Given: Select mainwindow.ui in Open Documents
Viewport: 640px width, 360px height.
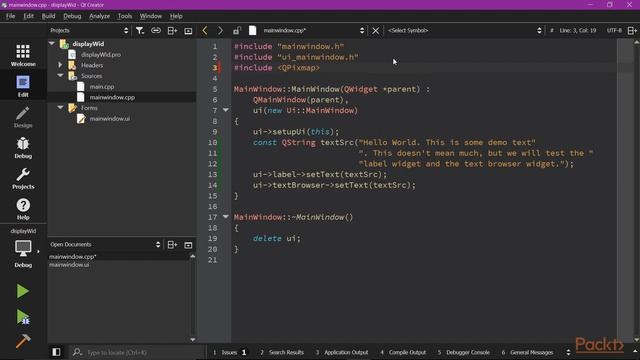Looking at the screenshot, I should point(69,264).
